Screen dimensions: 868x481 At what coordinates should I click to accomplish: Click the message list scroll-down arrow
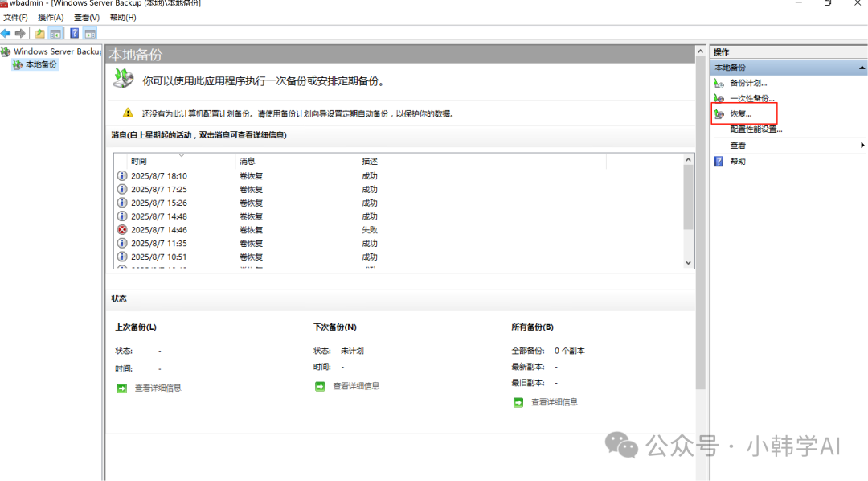coord(688,262)
